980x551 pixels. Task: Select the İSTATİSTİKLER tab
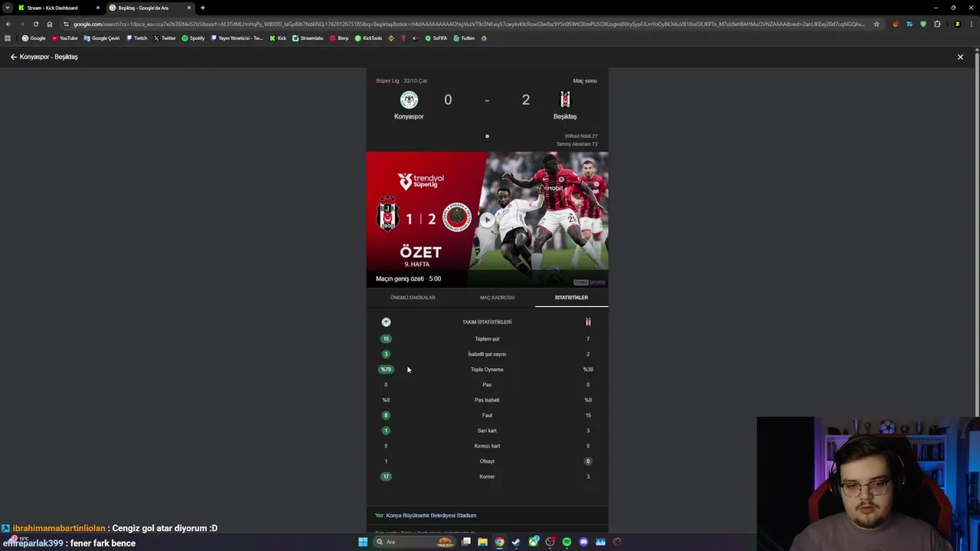coord(571,298)
